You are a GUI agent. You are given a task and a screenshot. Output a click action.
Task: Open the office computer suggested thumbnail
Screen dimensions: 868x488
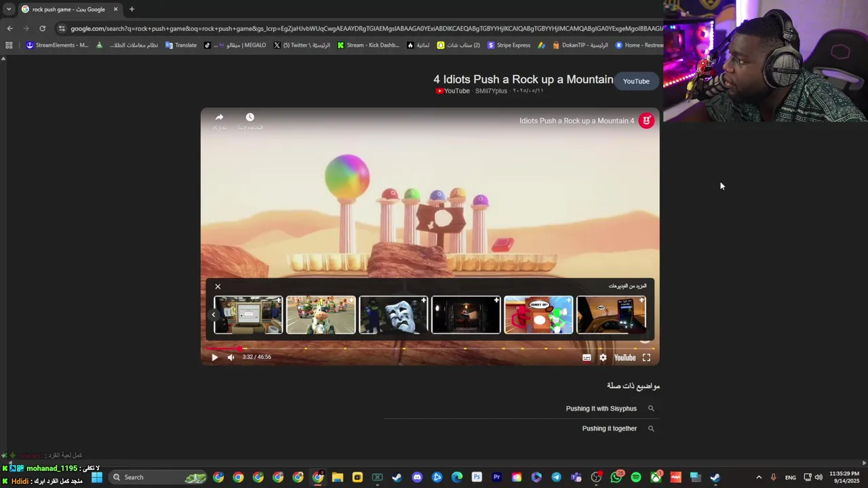coord(248,314)
